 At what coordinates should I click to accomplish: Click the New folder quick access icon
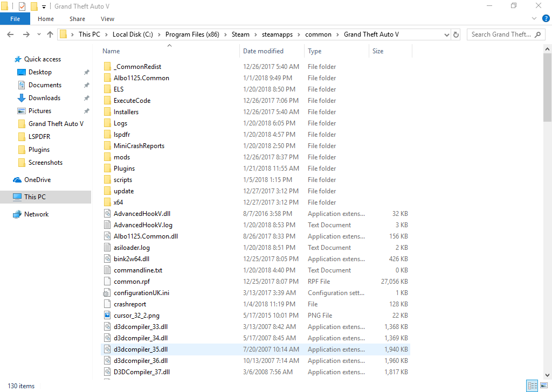pyautogui.click(x=34, y=6)
